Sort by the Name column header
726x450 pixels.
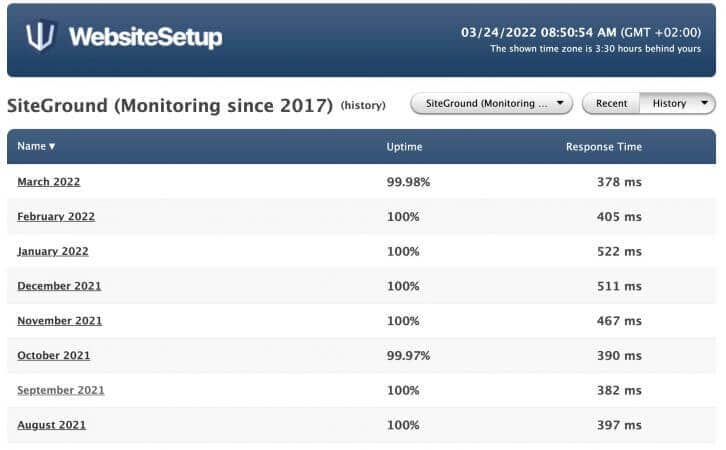31,146
